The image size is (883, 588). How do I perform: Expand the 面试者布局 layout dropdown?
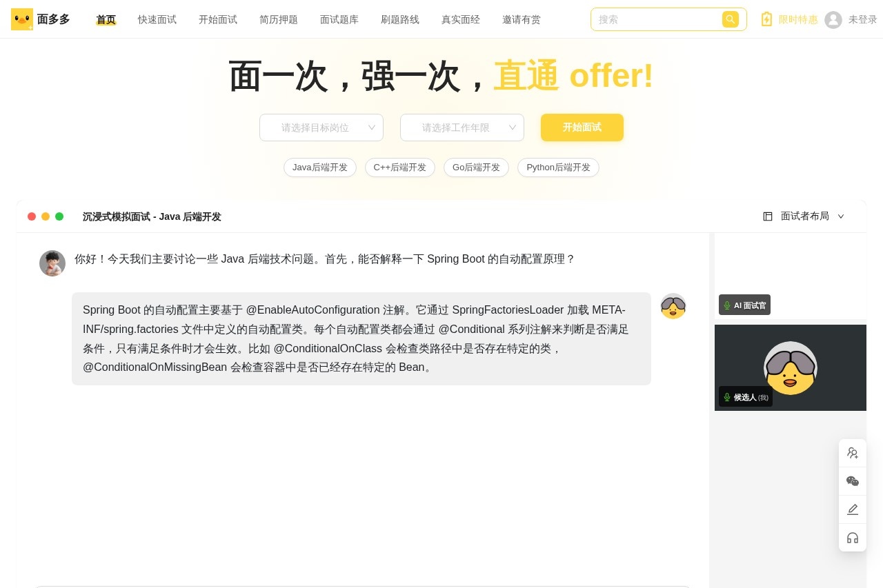click(841, 216)
